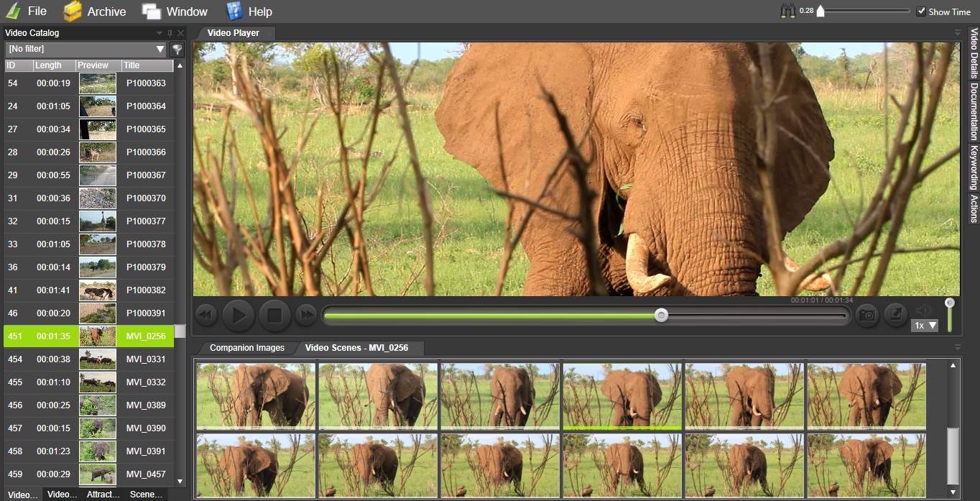Mute audio with the speaker icon
The height and width of the screenshot is (501, 980).
click(923, 310)
